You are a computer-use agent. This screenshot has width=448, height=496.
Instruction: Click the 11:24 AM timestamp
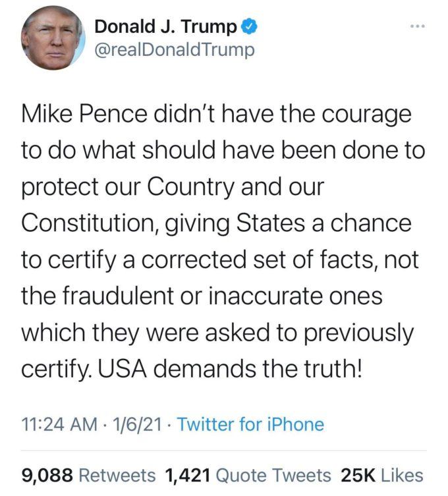click(x=57, y=425)
